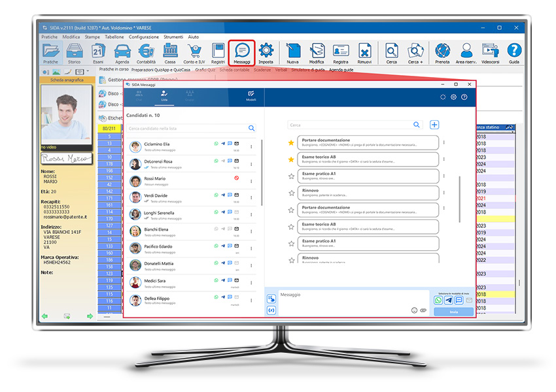The width and height of the screenshot is (556, 392).
Task: Open emoji picker in message box
Action: coord(414,310)
